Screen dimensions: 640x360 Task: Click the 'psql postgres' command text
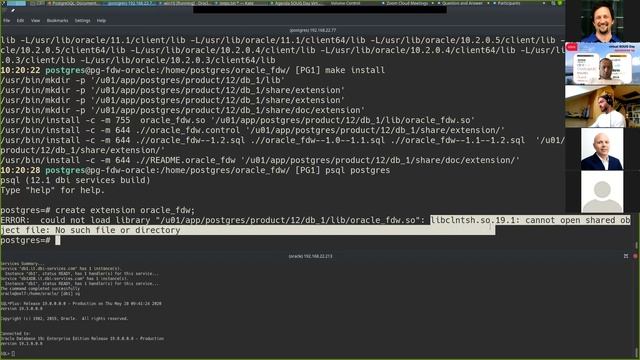(x=358, y=170)
